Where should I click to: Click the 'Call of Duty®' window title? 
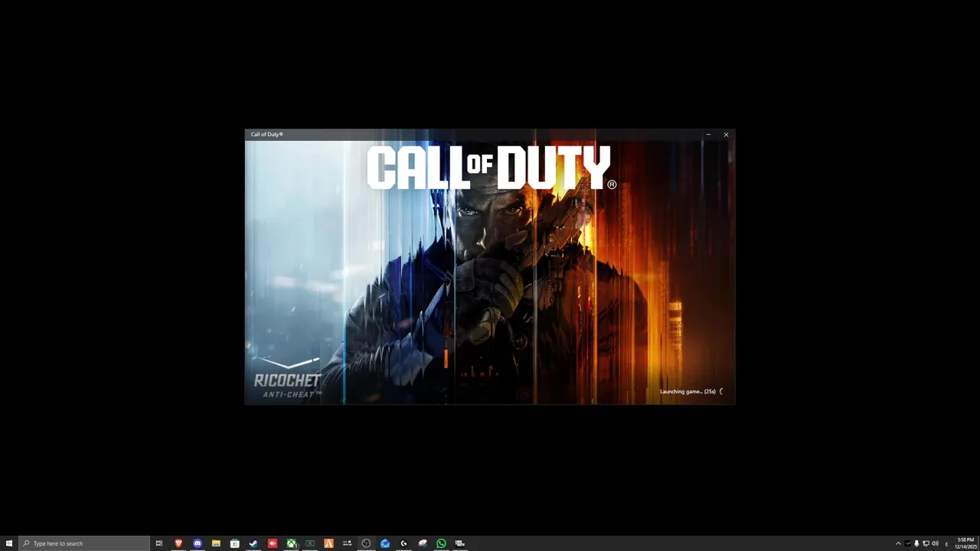tap(267, 135)
